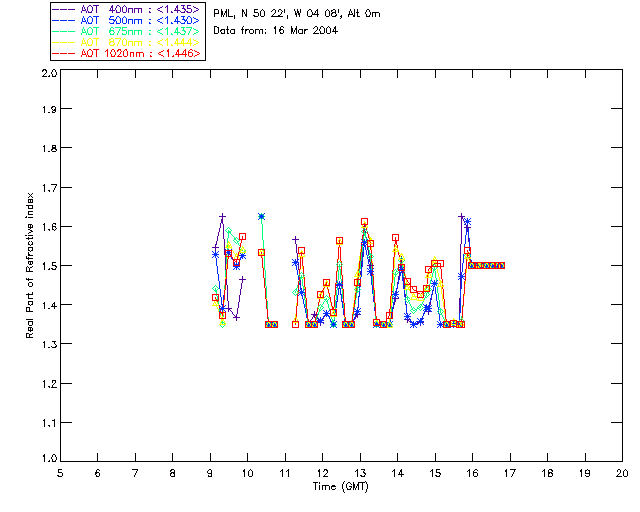Click the AOT 400nm legend entry
Screen dimensions: 640x512
click(x=128, y=9)
